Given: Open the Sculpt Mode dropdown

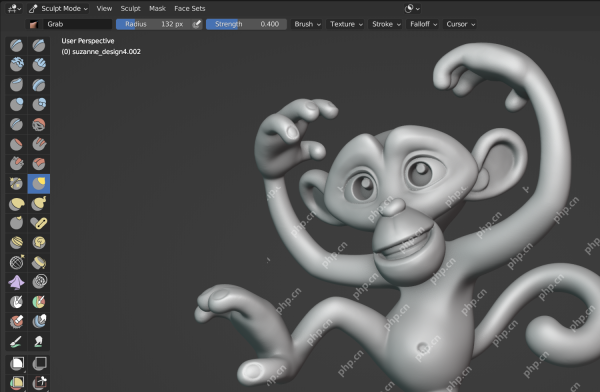Looking at the screenshot, I should (x=58, y=8).
